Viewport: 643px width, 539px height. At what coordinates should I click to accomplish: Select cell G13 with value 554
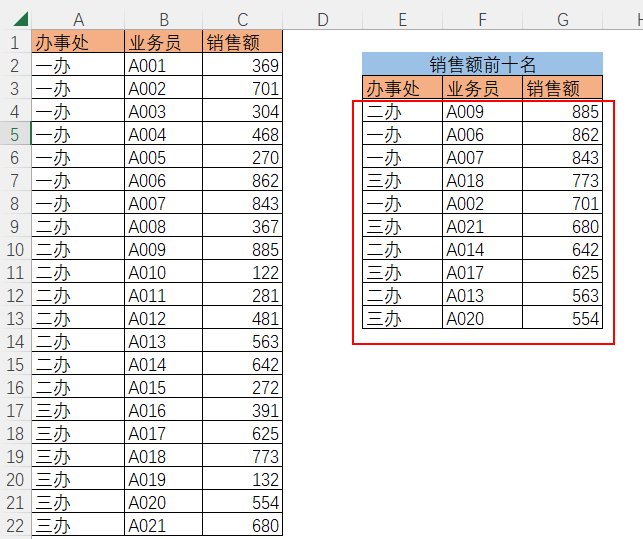[x=563, y=318]
